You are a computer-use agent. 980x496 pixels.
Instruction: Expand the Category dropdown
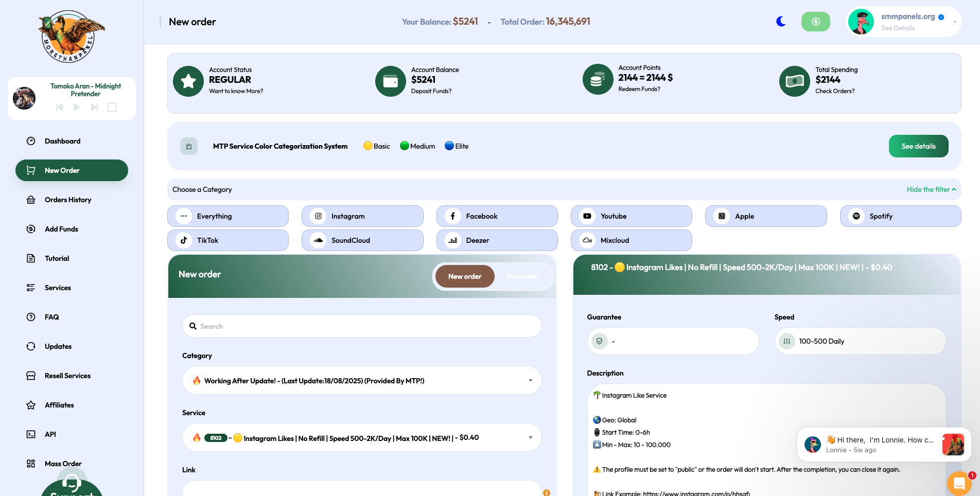pos(362,381)
